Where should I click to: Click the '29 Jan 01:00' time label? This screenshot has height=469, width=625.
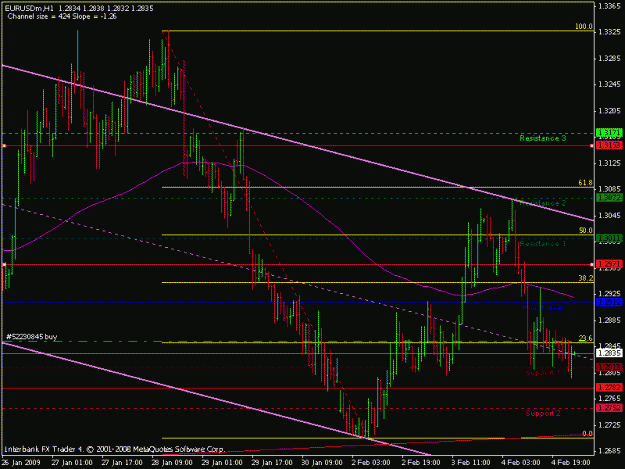pyautogui.click(x=222, y=463)
